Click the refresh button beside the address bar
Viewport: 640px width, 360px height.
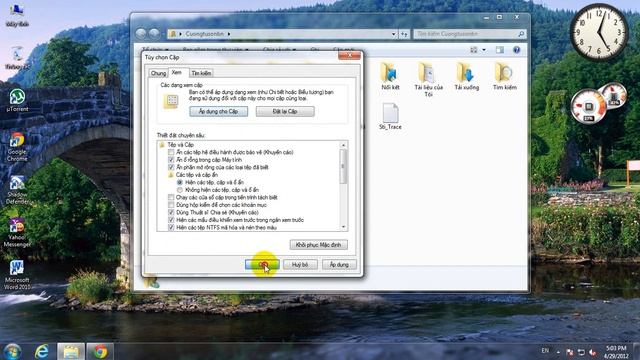tap(404, 34)
